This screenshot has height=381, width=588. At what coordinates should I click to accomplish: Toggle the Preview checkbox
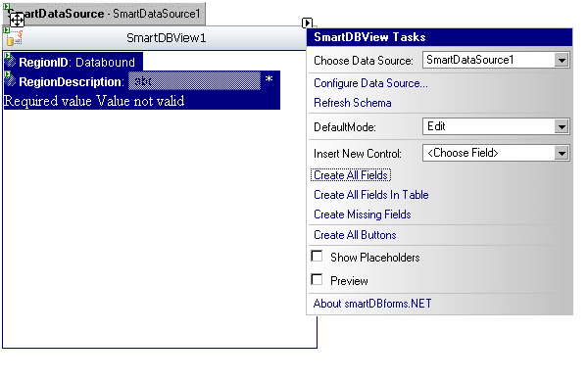pos(317,279)
